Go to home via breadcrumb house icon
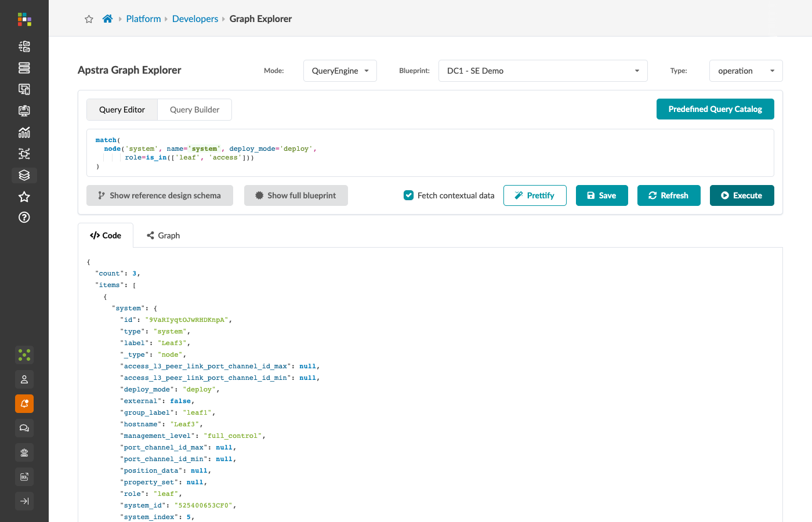Viewport: 812px width, 522px height. click(107, 19)
